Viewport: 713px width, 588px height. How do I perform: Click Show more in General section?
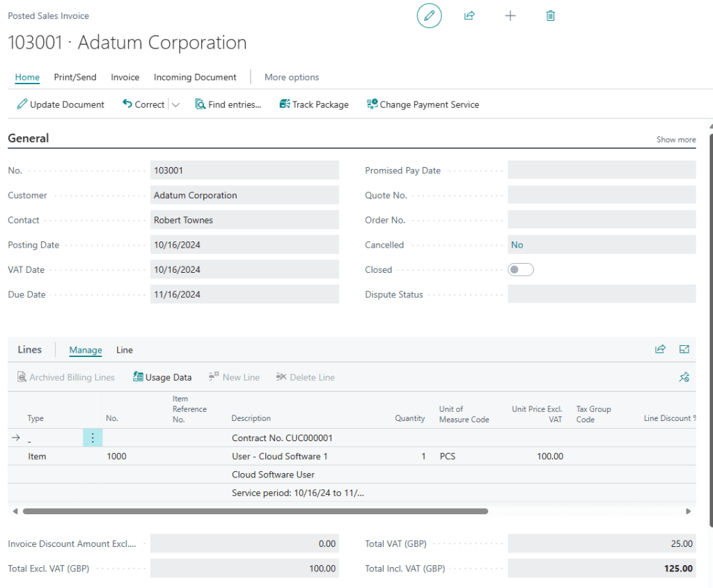[675, 139]
